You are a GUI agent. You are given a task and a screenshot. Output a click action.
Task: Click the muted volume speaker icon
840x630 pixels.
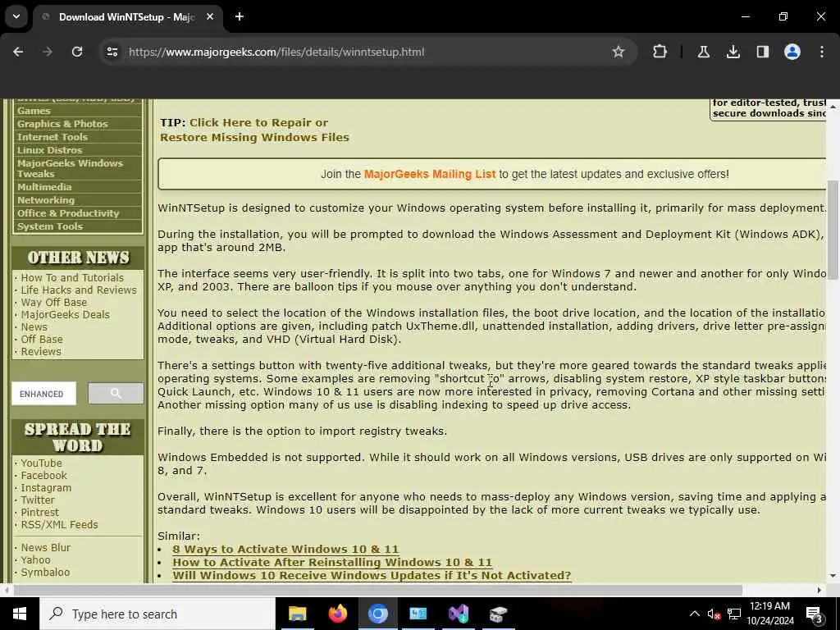pyautogui.click(x=714, y=614)
